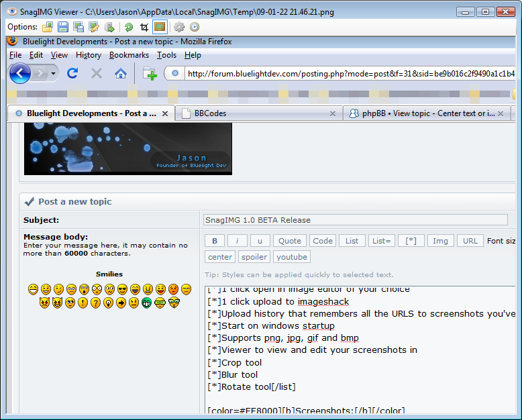The width and height of the screenshot is (522, 420).
Task: Open the Edit menu
Action: 36,55
